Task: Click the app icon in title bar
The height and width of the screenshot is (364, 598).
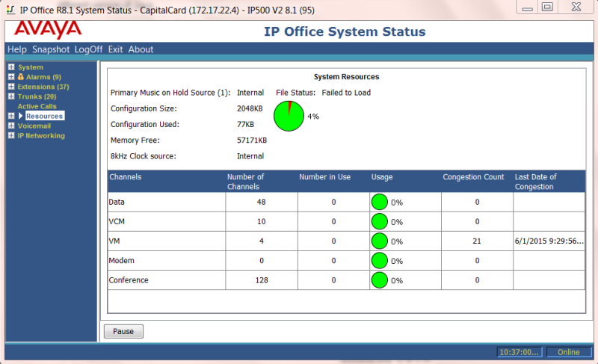Action: click(x=10, y=10)
